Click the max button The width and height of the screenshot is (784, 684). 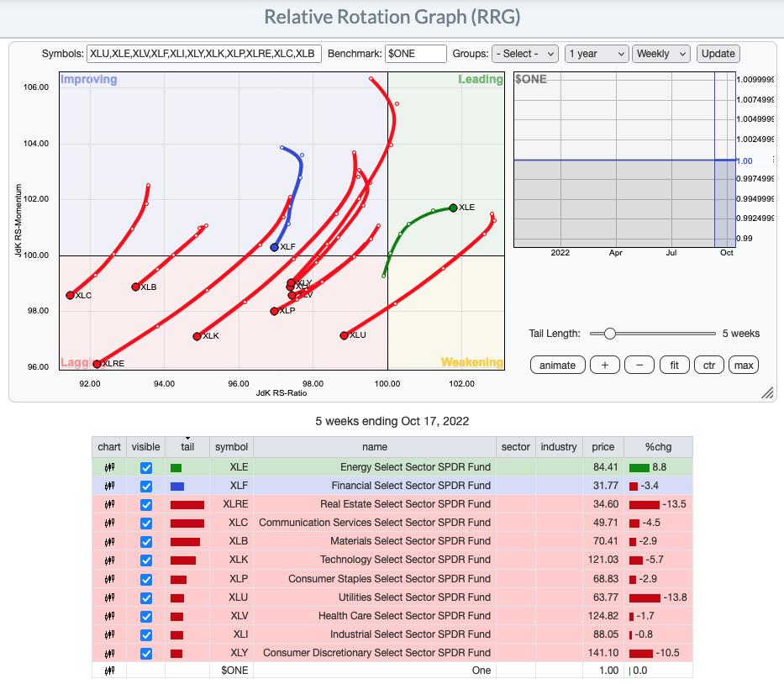(x=744, y=365)
